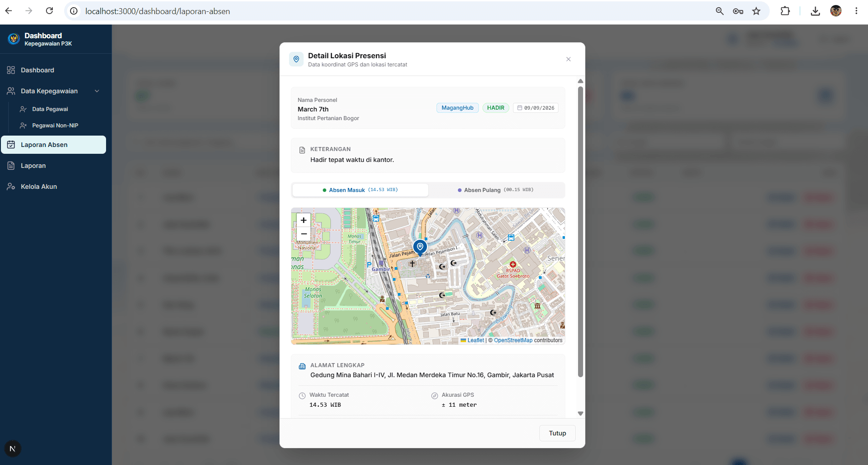Screen dimensions: 868x465
Task: Click the Waktu Tercatat clock icon
Action: [x=302, y=396]
